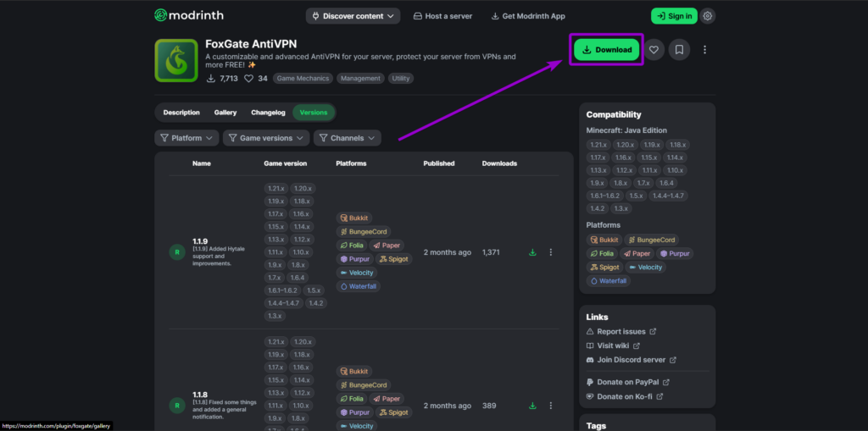
Task: Click the 1,371 downloads count
Action: coord(491,252)
